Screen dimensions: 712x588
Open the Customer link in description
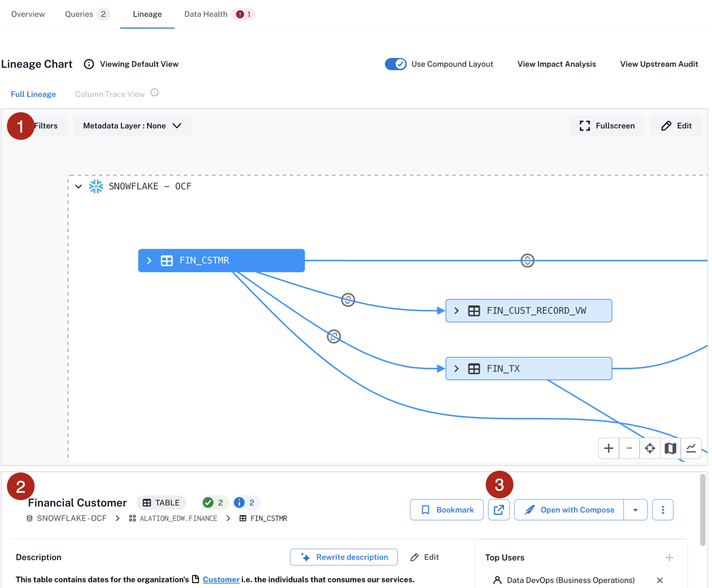(221, 580)
